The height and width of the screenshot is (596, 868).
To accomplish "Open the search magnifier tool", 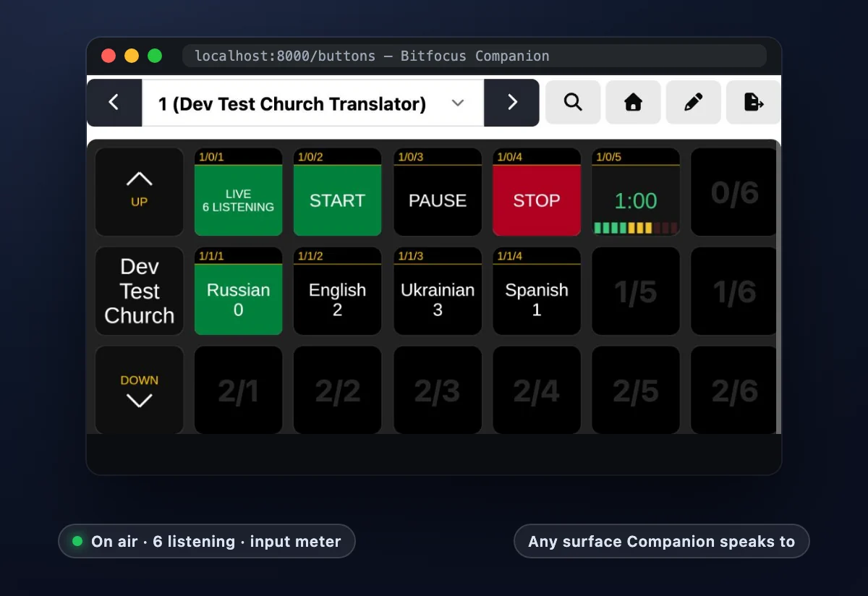I will coord(573,103).
